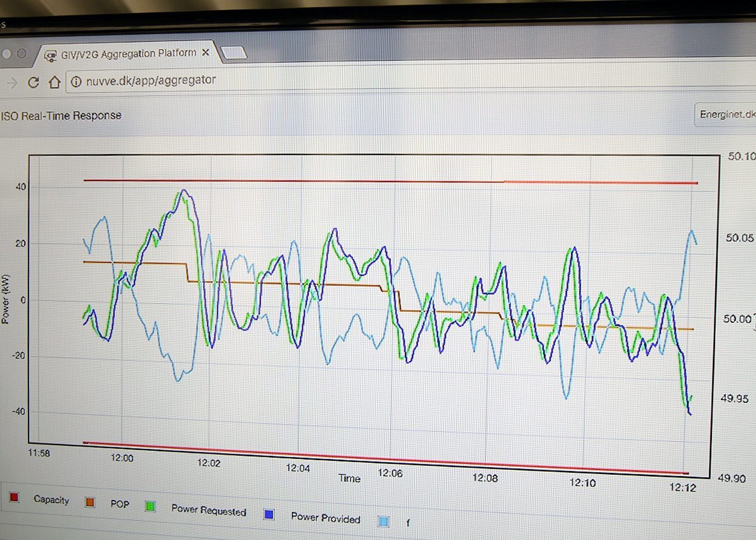The image size is (756, 540).
Task: Click the GIV/V2G tab favicon icon
Action: 50,56
